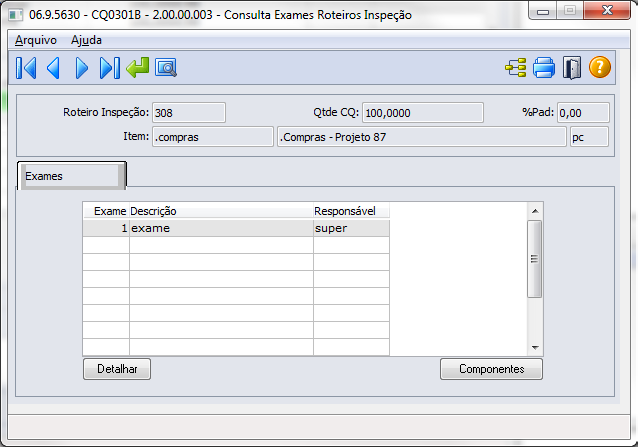Image resolution: width=638 pixels, height=447 pixels.
Task: Select the 'super' responsável cell
Action: [x=351, y=228]
